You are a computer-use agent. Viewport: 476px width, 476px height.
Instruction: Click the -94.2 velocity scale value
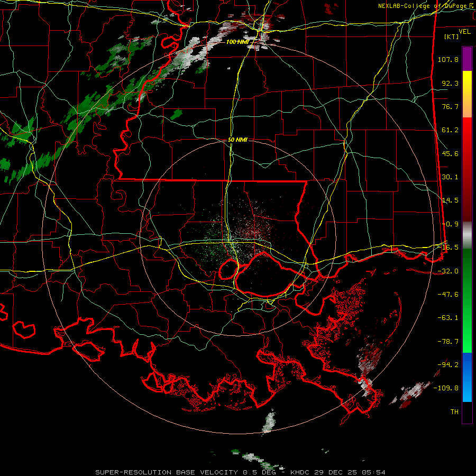[448, 365]
